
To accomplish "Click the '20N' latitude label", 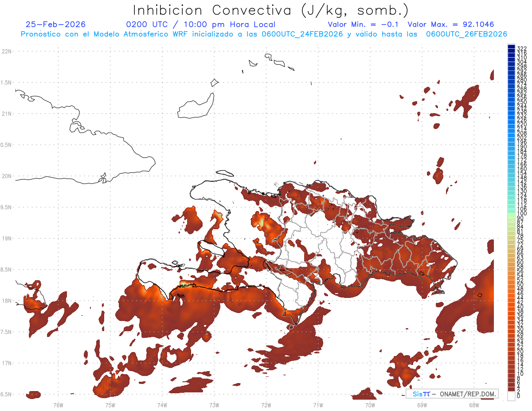I will point(7,176).
